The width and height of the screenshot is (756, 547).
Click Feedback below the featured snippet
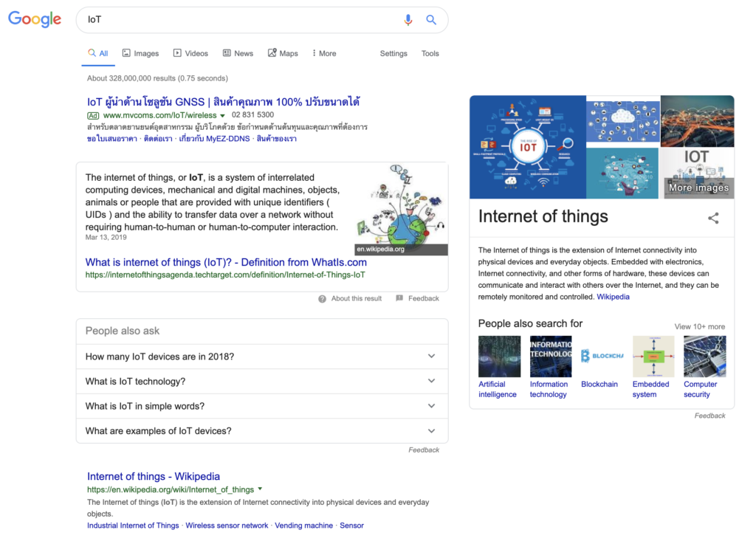[423, 299]
